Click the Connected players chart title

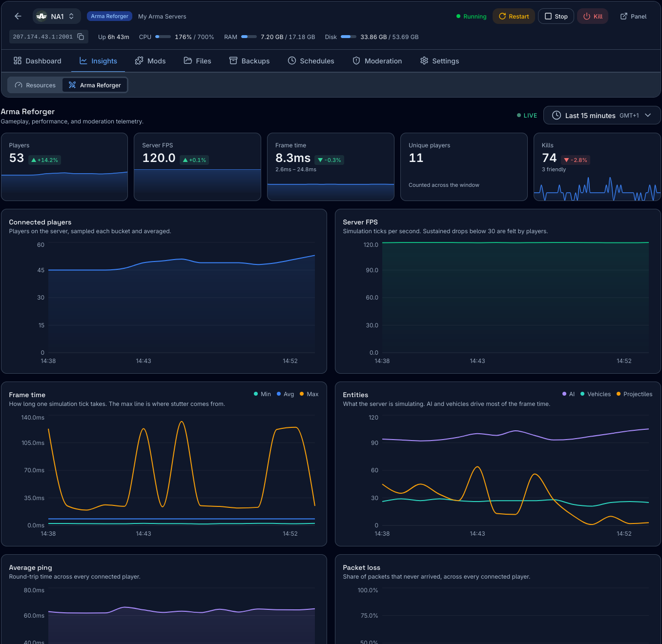pyautogui.click(x=40, y=222)
